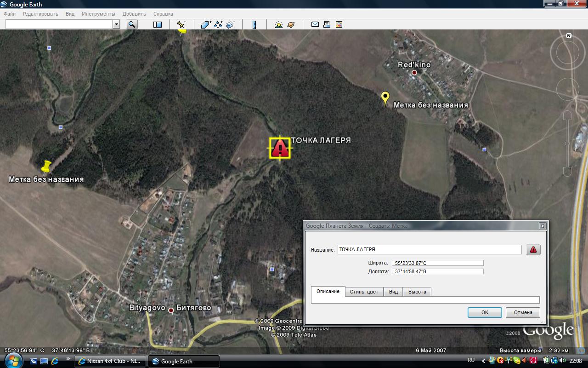The height and width of the screenshot is (368, 588).
Task: Click the North indicator on compass
Action: click(569, 35)
